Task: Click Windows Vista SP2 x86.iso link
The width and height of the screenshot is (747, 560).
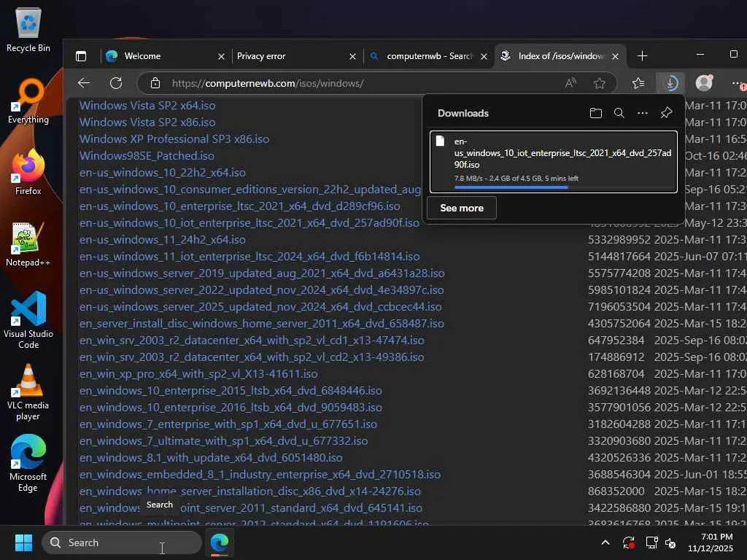Action: click(x=147, y=122)
